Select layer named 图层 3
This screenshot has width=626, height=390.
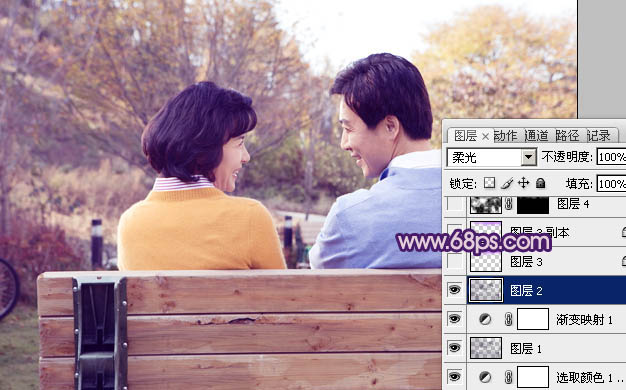pyautogui.click(x=526, y=262)
